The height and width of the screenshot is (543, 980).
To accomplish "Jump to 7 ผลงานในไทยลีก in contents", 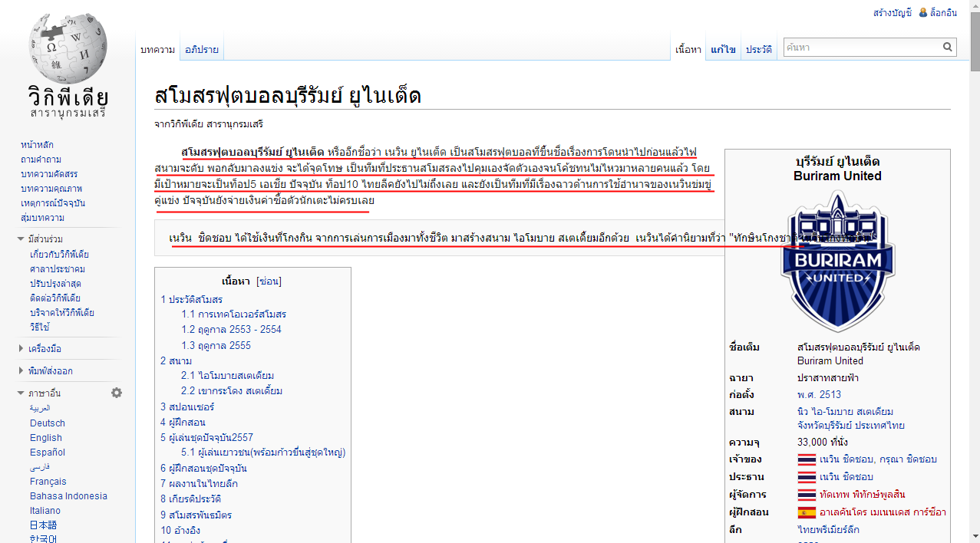I will pyautogui.click(x=200, y=483).
